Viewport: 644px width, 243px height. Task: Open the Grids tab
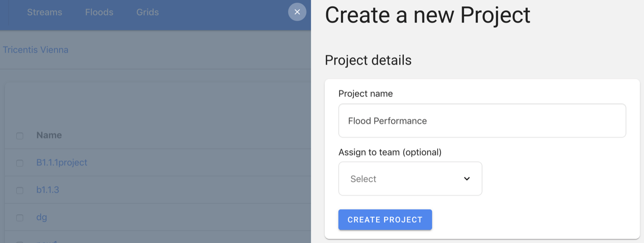coord(148,12)
